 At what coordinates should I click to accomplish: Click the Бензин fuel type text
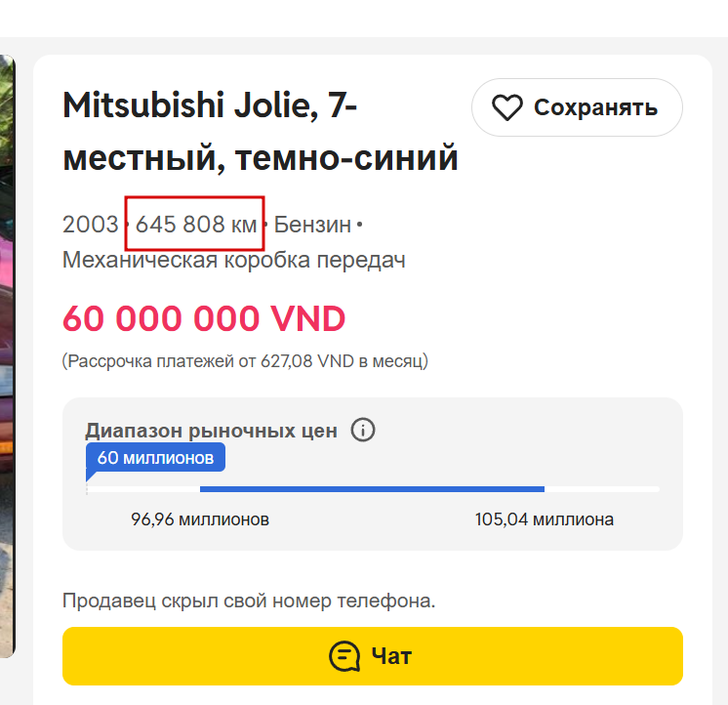pyautogui.click(x=312, y=225)
